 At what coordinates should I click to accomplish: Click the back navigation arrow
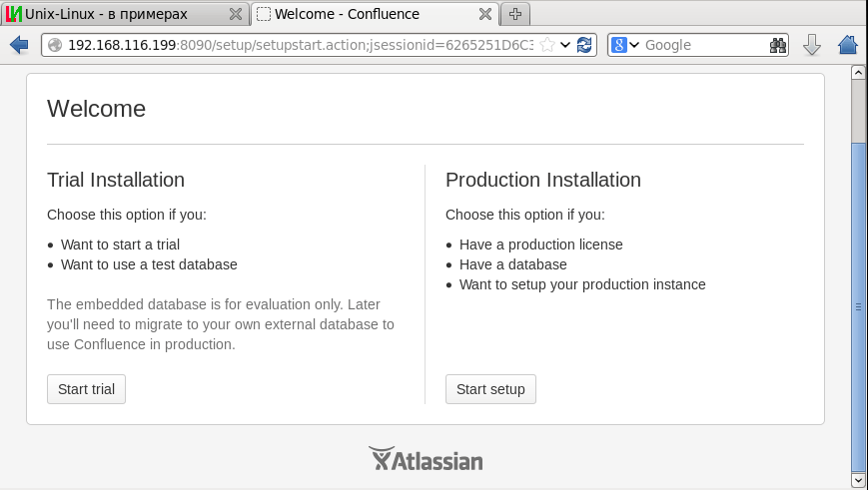pos(18,45)
